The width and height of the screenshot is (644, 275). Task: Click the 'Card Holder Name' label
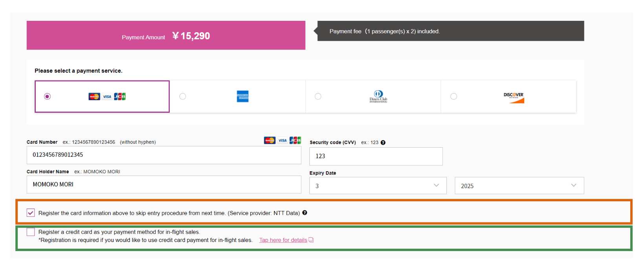48,172
